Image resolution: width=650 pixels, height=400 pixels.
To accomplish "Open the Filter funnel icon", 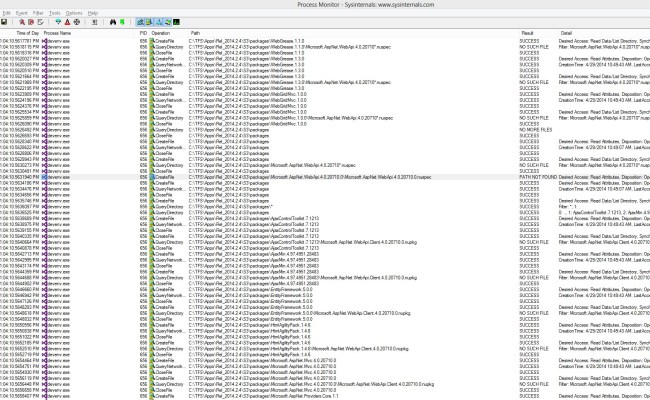I will click(x=58, y=22).
